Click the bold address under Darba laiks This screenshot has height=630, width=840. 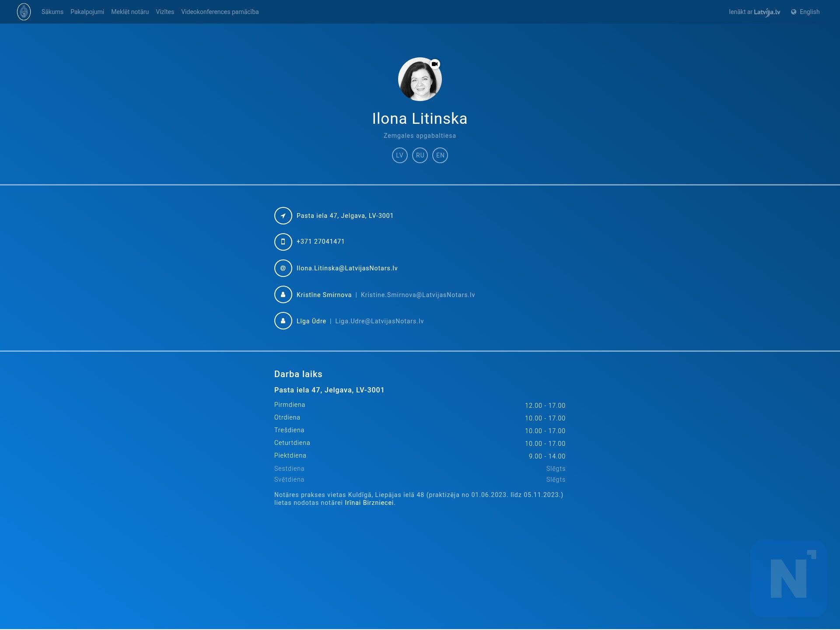click(x=329, y=390)
